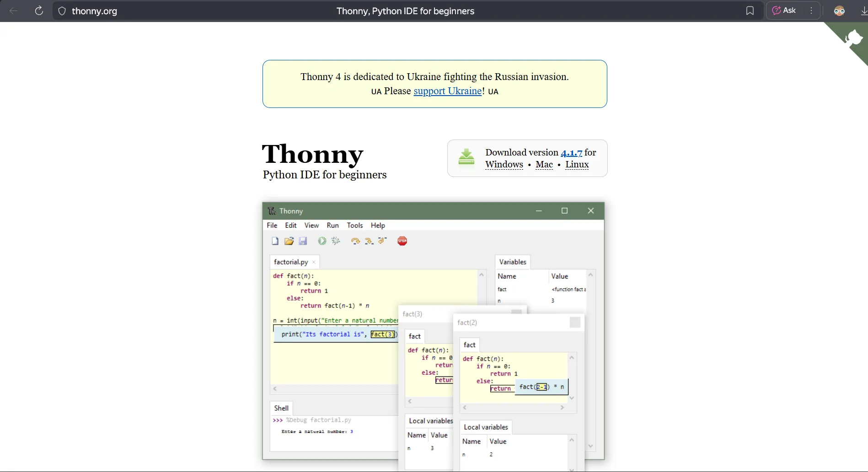
Task: Open the version 4.1.7 link
Action: pos(571,153)
